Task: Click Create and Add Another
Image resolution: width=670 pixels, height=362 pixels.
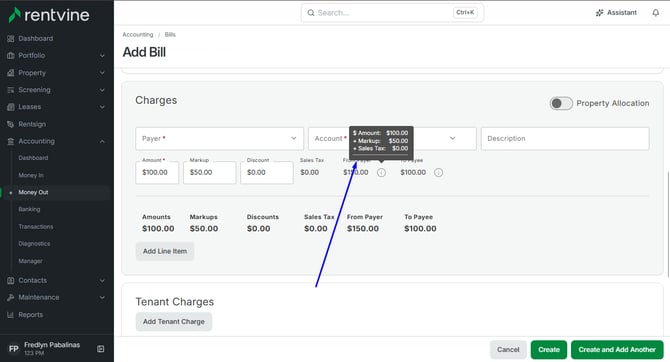Action: [617, 350]
